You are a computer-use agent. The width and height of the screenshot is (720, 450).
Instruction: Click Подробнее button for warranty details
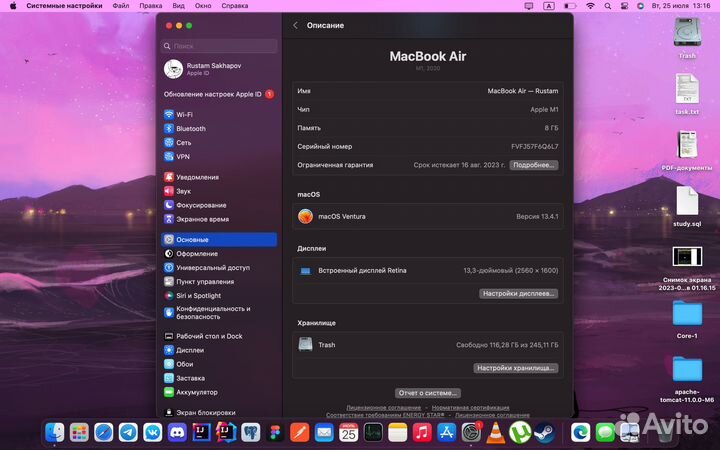[534, 165]
